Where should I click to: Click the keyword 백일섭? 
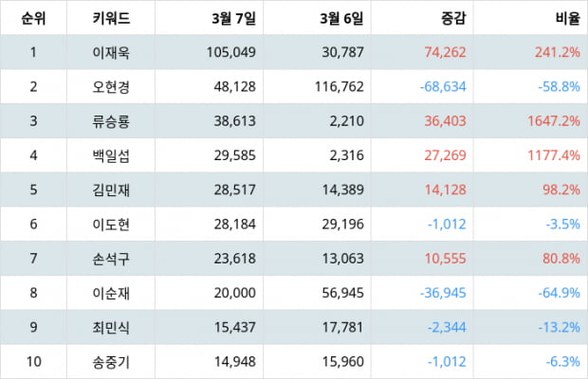(111, 155)
